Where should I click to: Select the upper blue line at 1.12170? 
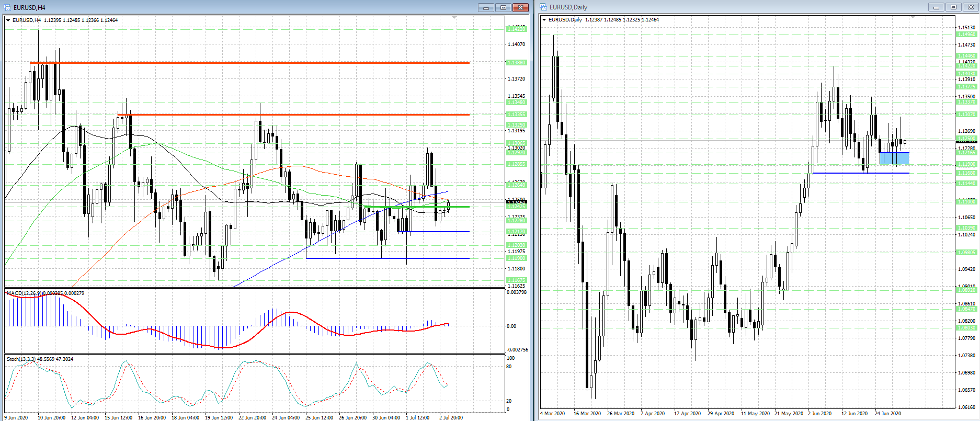433,232
